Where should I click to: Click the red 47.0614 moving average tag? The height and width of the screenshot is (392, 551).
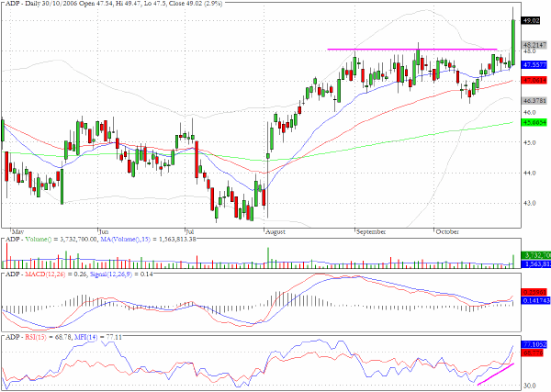pos(534,81)
